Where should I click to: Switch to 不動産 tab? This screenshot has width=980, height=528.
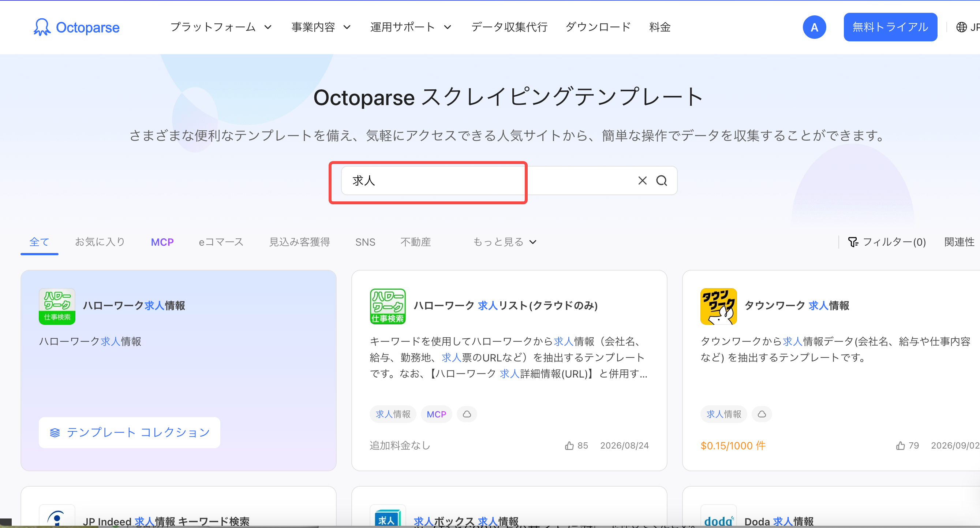coord(415,242)
